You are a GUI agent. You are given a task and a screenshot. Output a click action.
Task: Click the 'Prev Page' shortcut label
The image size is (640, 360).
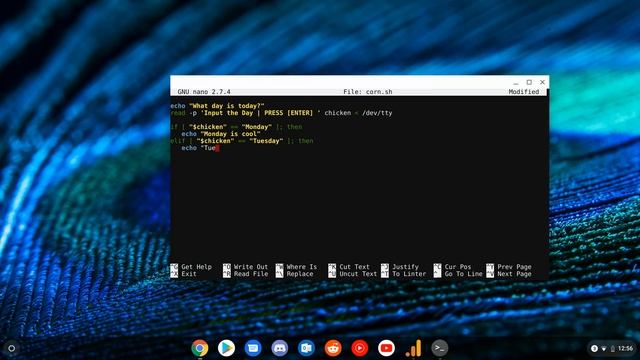click(x=514, y=267)
